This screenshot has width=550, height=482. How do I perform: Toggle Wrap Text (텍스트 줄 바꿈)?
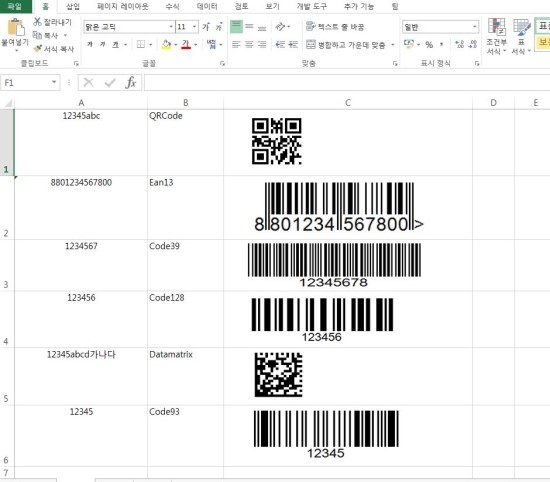click(x=335, y=27)
